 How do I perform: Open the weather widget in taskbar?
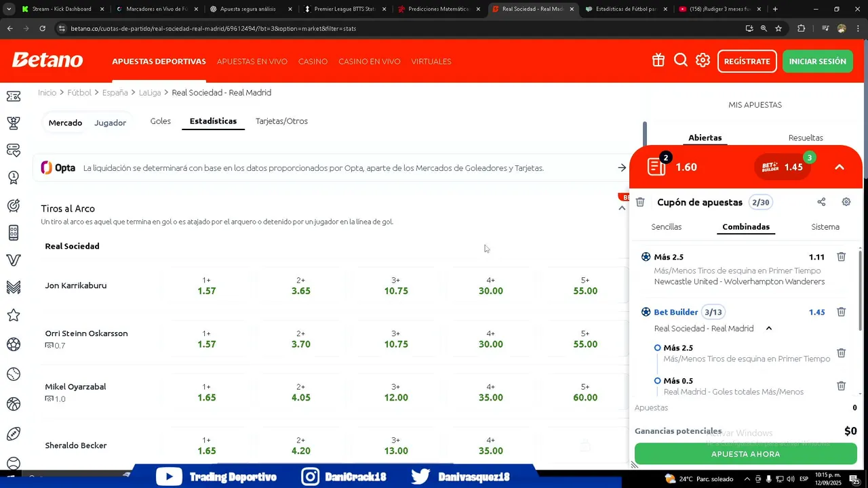coord(698,479)
